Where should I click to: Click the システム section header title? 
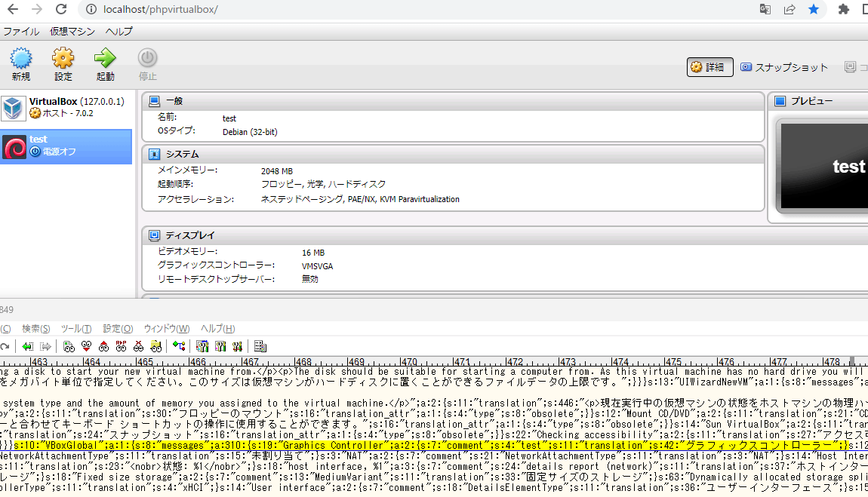point(182,155)
